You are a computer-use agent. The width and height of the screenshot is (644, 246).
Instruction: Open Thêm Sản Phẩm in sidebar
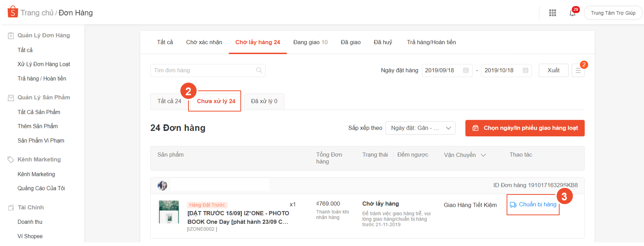38,126
